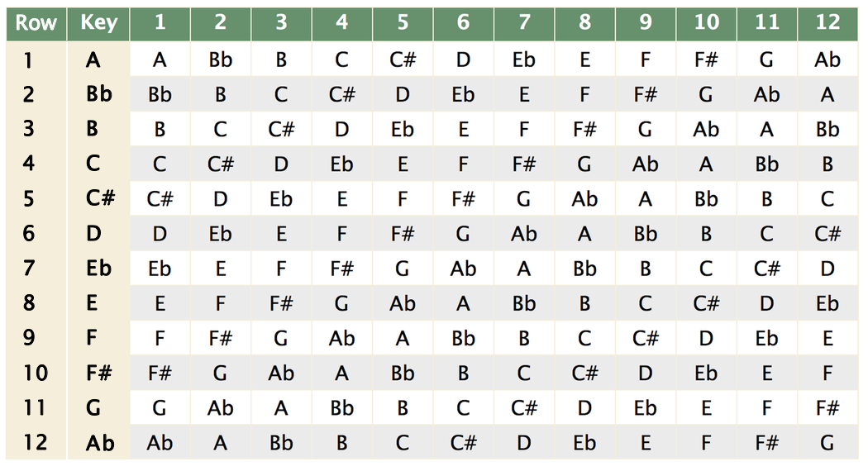Select column header 12
This screenshot has height=471, width=868.
pos(827,23)
